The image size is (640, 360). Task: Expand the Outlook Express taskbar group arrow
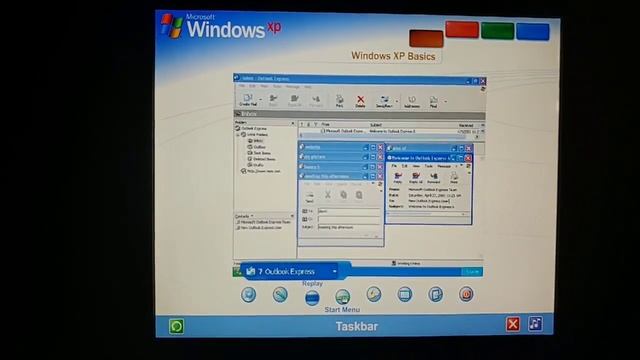334,271
